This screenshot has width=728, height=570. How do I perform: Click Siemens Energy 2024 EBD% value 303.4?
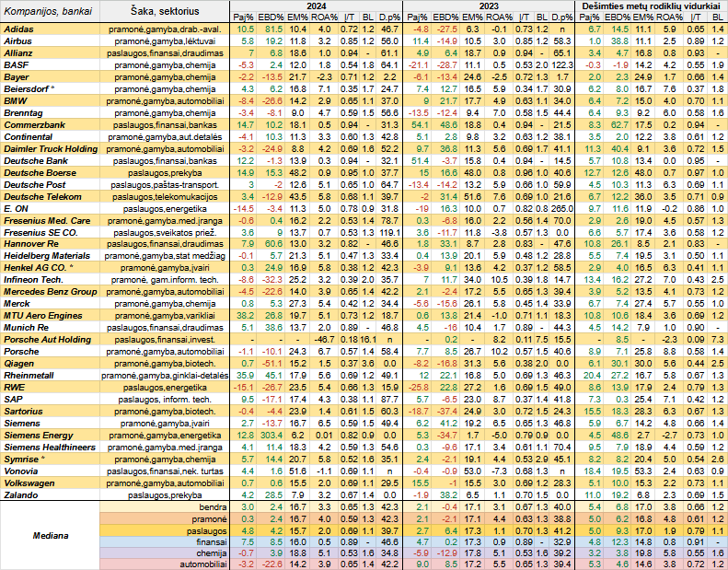[x=272, y=436]
